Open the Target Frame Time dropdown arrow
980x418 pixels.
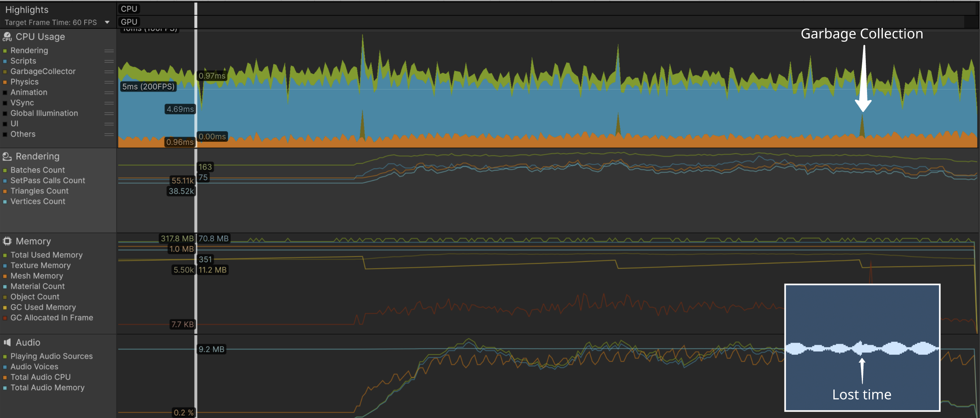coord(107,22)
